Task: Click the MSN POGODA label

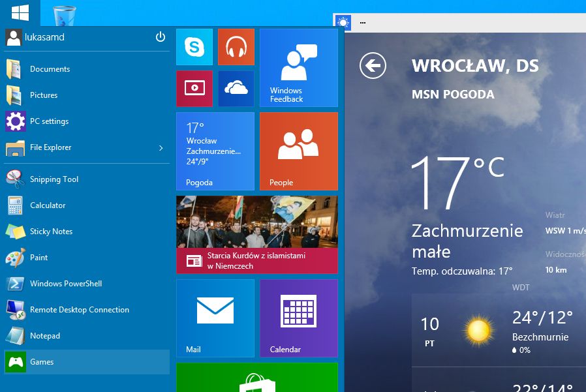Action: pos(453,94)
